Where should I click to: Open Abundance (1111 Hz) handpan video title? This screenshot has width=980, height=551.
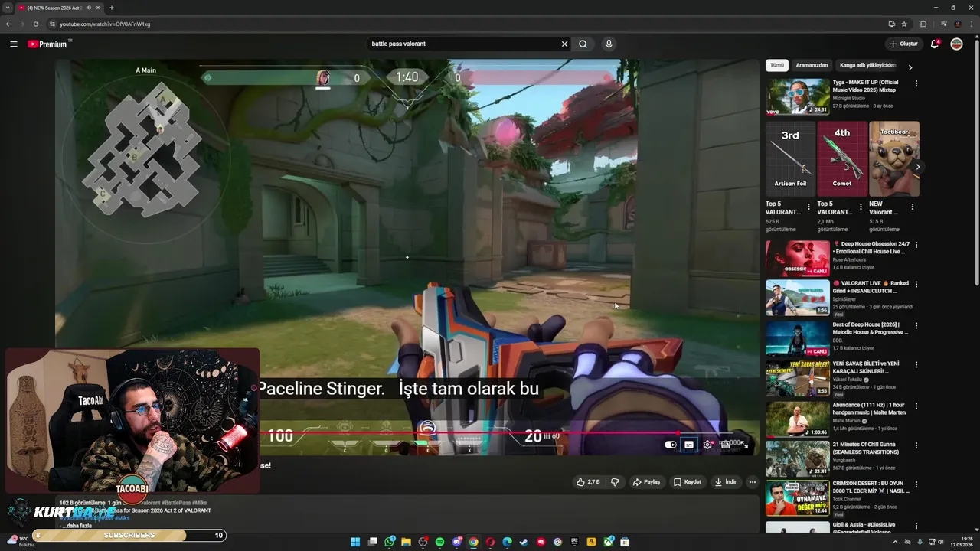[x=869, y=409]
